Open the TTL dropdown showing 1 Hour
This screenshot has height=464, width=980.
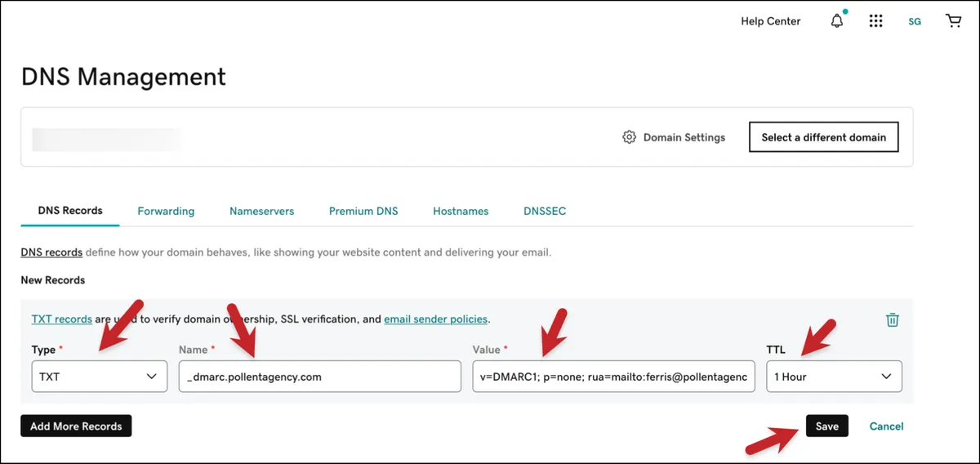click(834, 377)
